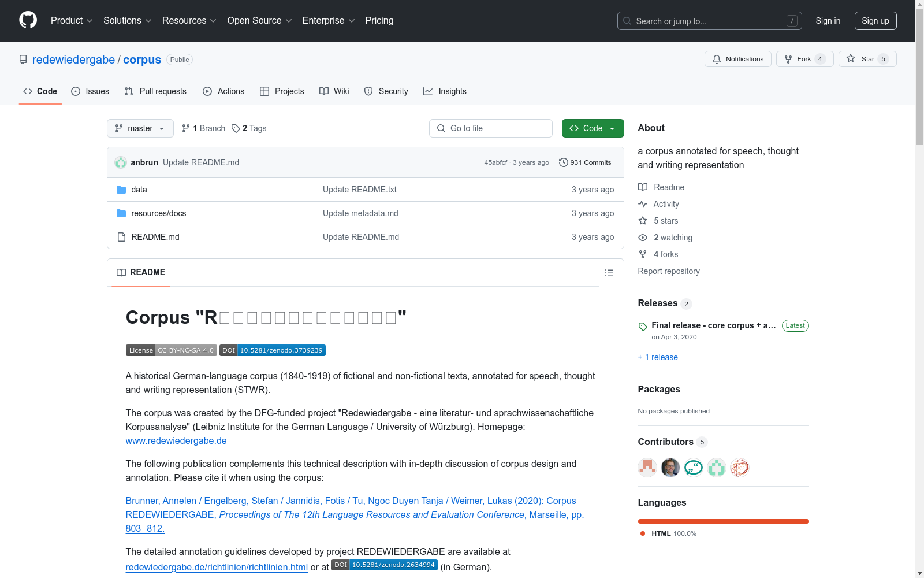
Task: Click the release tag icon
Action: (x=643, y=327)
